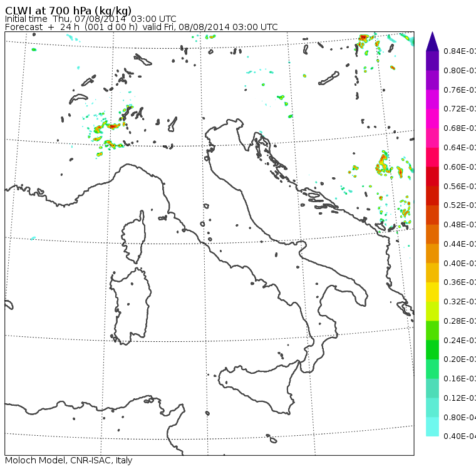Select the "0.64E-03" scale value
The width and height of the screenshot is (476, 469).
[460, 148]
